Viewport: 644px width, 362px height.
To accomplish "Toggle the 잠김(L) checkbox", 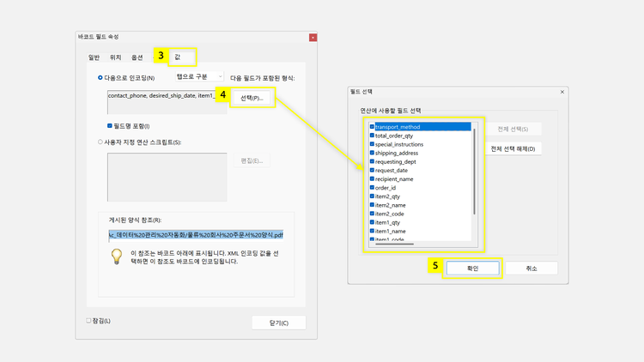I will pos(88,321).
